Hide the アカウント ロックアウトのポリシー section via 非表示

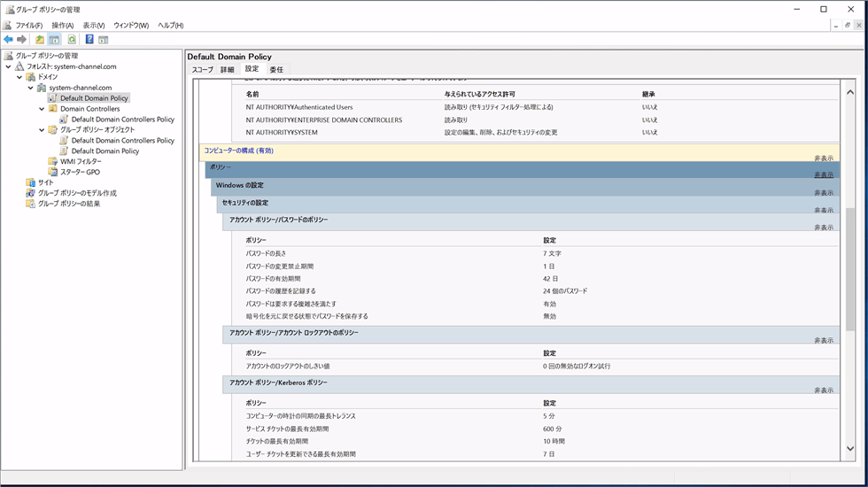click(824, 340)
